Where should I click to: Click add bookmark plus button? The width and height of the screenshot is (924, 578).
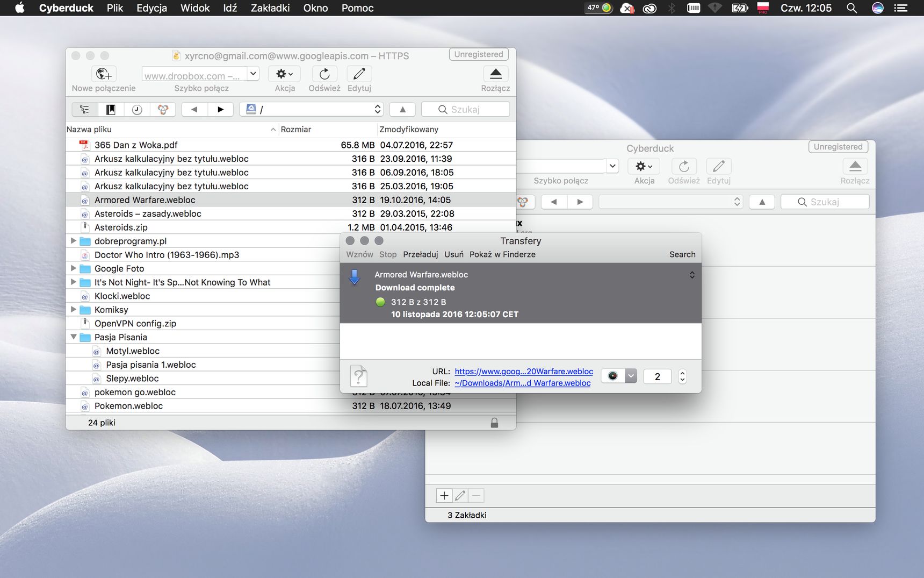pyautogui.click(x=444, y=496)
